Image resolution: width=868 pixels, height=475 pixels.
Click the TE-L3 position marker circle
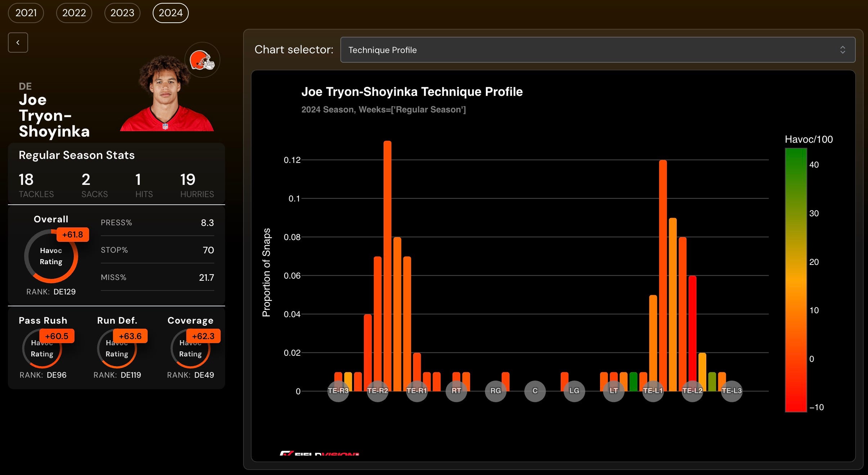[x=731, y=391]
